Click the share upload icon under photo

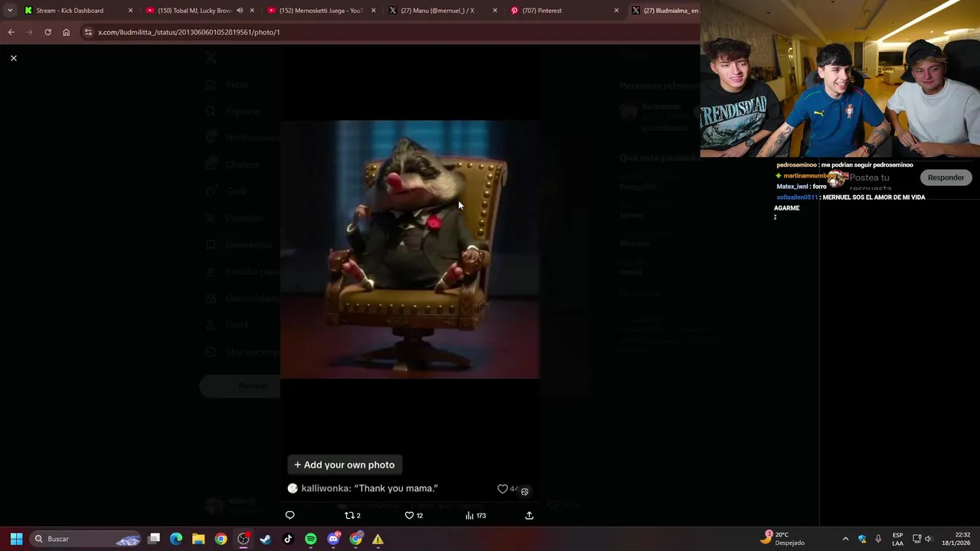[x=529, y=515]
